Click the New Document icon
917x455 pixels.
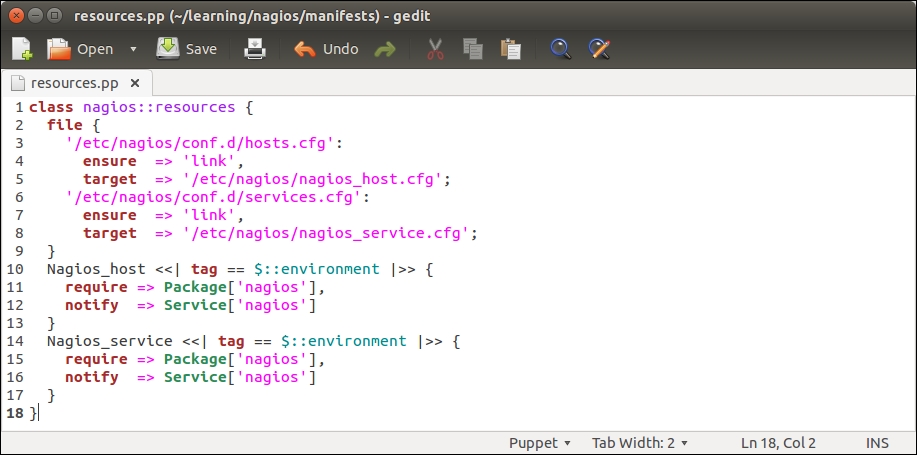pos(22,49)
